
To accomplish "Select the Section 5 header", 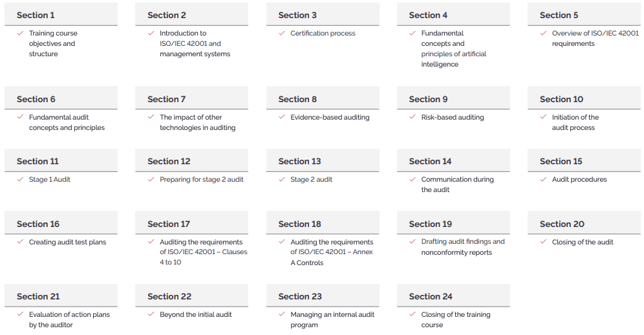I will [584, 14].
